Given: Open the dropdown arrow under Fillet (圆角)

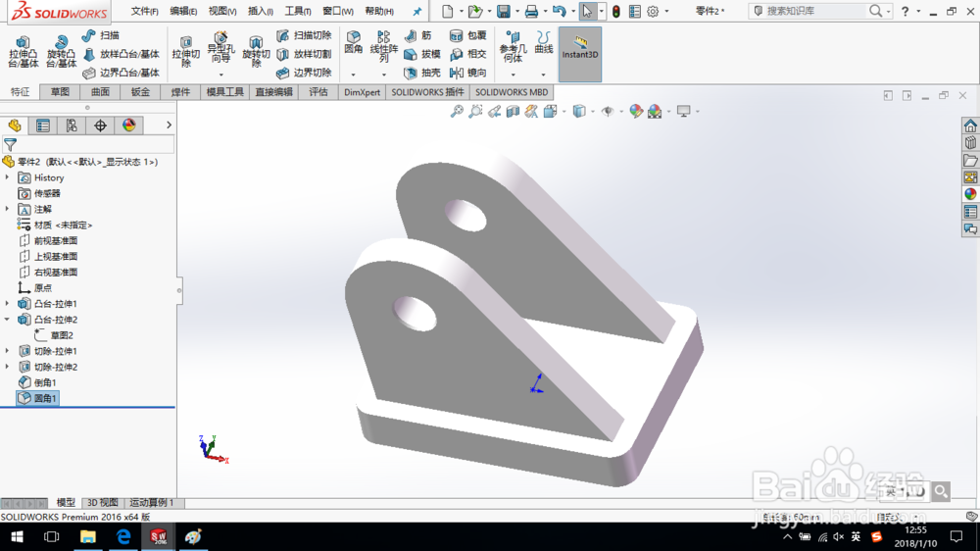Looking at the screenshot, I should 353,75.
